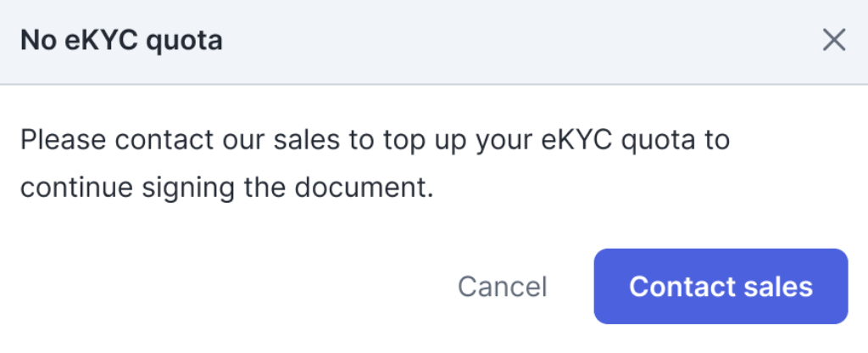Dismiss the dialog with the X icon
The height and width of the screenshot is (353, 868).
pos(834,40)
